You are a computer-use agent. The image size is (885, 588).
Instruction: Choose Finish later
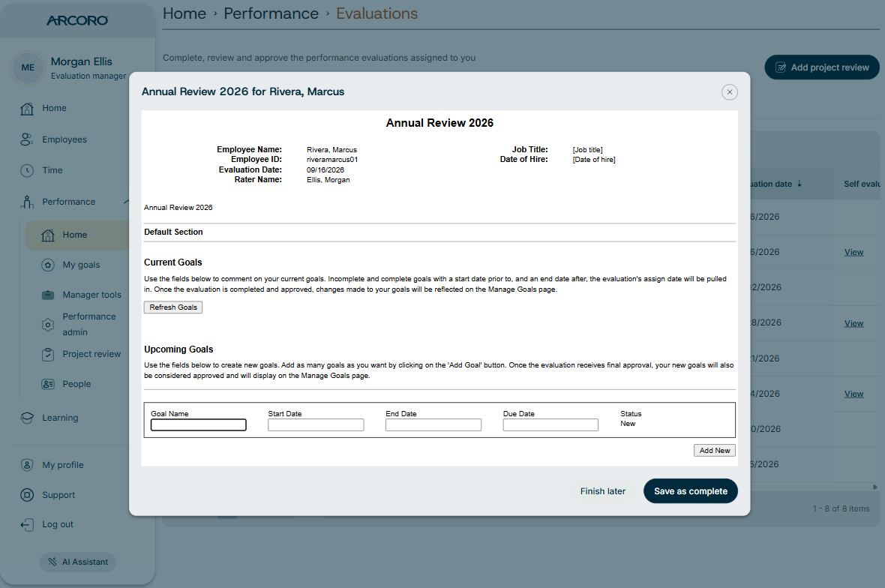point(603,491)
